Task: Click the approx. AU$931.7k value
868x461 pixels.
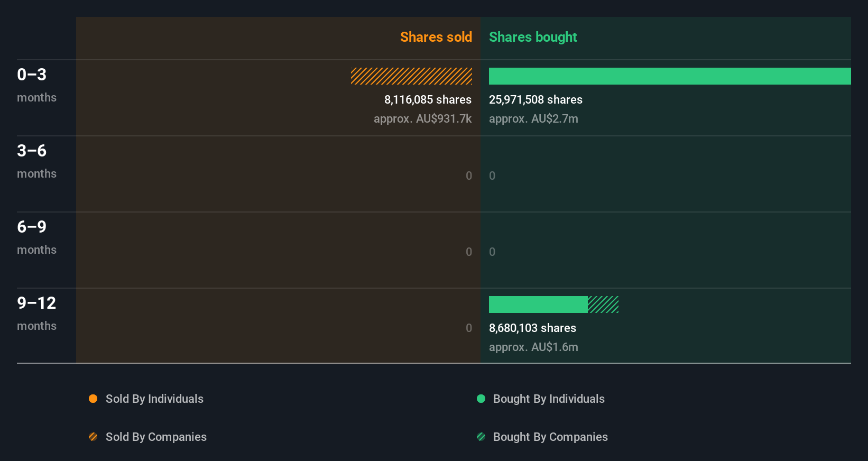Action: [422, 118]
